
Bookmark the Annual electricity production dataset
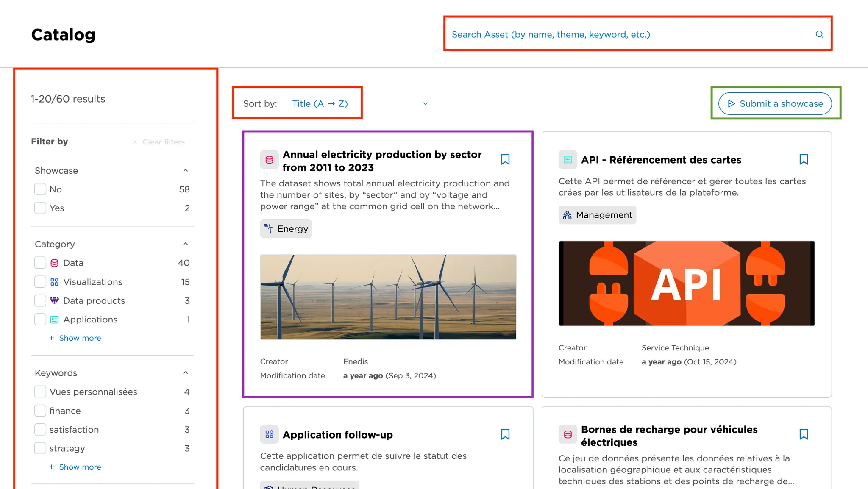click(505, 159)
